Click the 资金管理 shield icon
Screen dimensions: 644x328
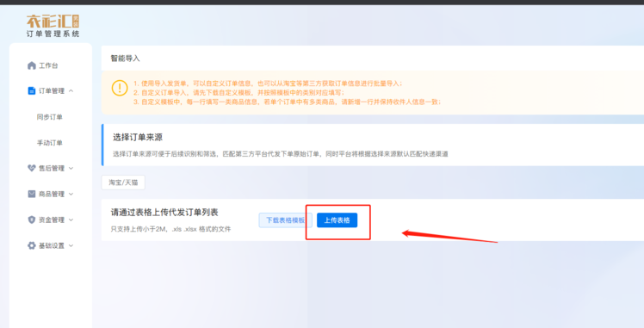32,220
